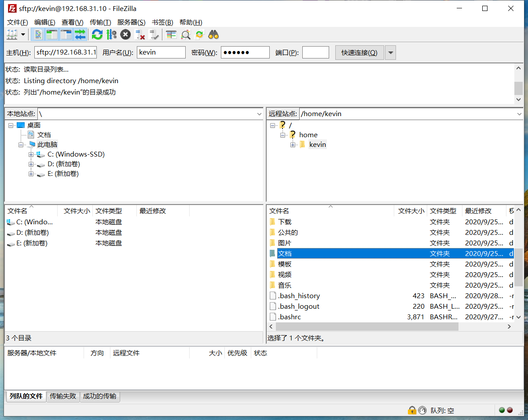Toggle synchronized browsing
This screenshot has width=528, height=420.
point(199,34)
